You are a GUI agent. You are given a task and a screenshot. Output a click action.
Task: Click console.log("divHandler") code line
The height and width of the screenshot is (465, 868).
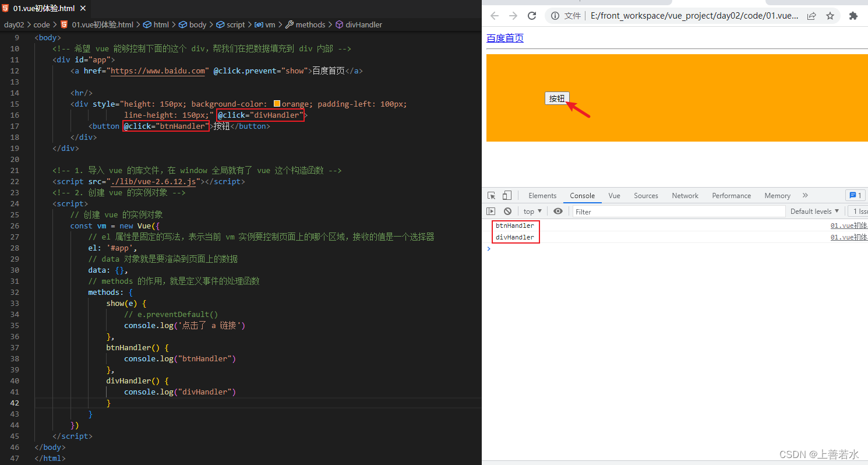180,392
